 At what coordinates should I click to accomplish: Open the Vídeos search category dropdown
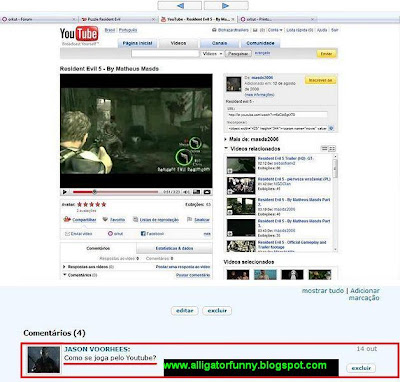[x=212, y=54]
